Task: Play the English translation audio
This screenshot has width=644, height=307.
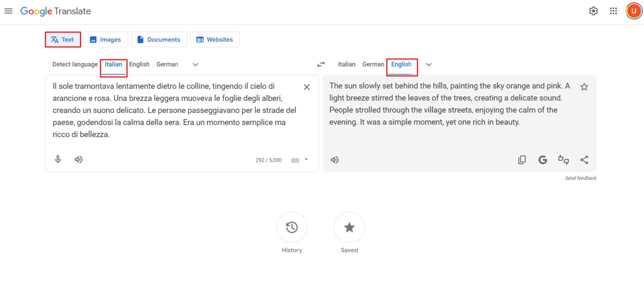Action: (x=334, y=160)
